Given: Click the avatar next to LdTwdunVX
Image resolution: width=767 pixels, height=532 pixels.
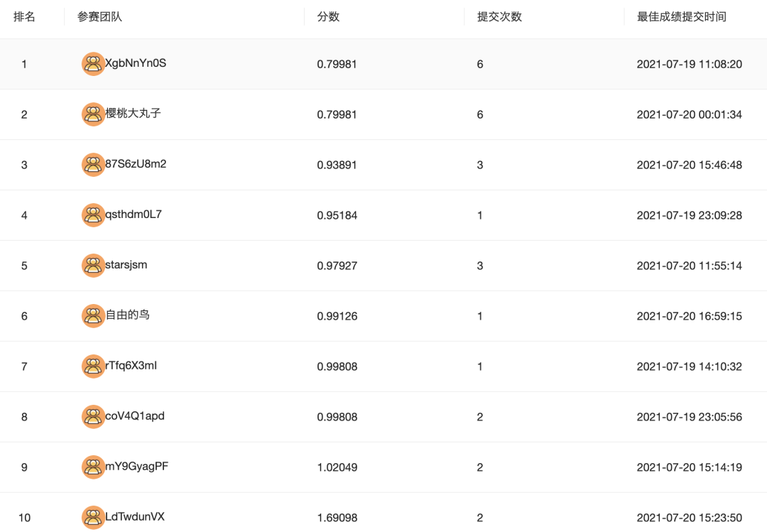Looking at the screenshot, I should [x=93, y=518].
